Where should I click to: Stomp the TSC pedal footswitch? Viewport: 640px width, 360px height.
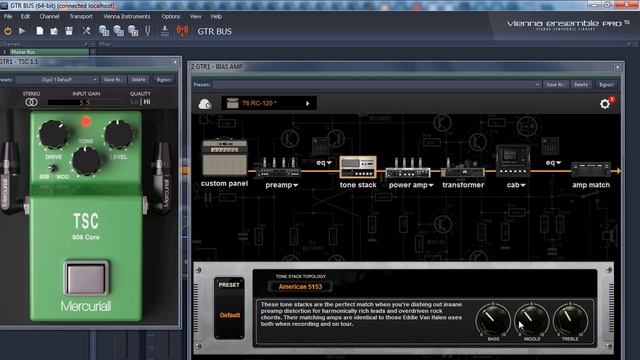pyautogui.click(x=86, y=278)
